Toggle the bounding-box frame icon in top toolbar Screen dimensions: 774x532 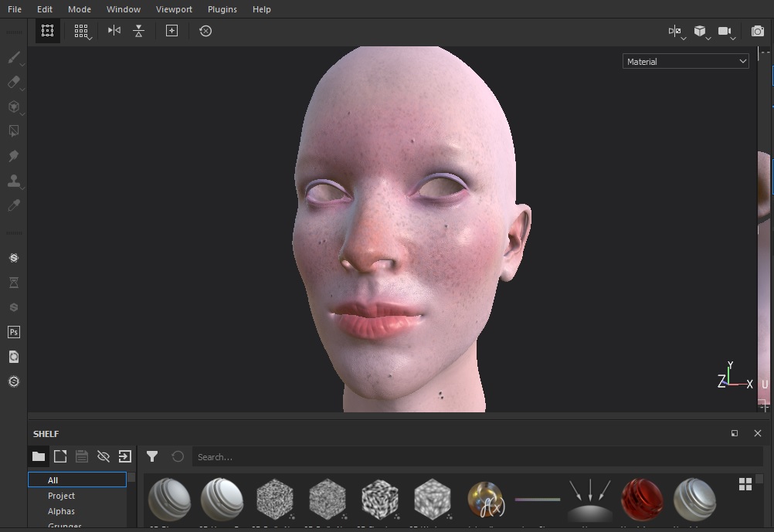tap(47, 31)
